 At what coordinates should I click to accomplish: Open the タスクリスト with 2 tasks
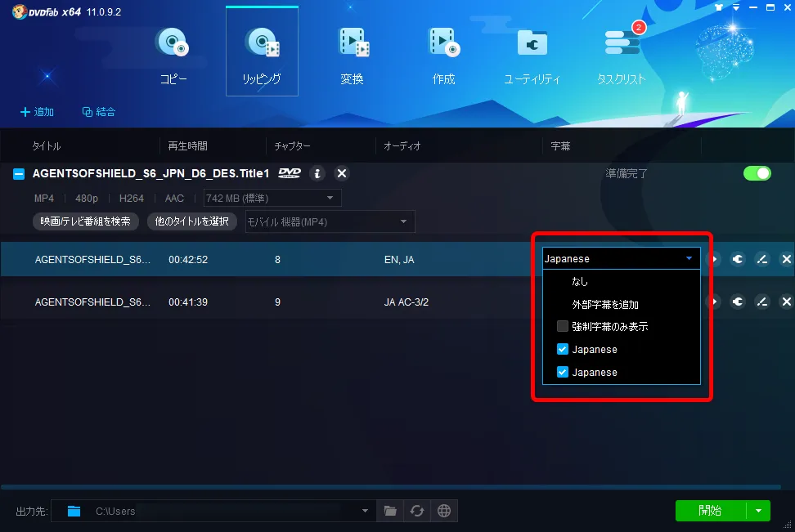pyautogui.click(x=622, y=55)
